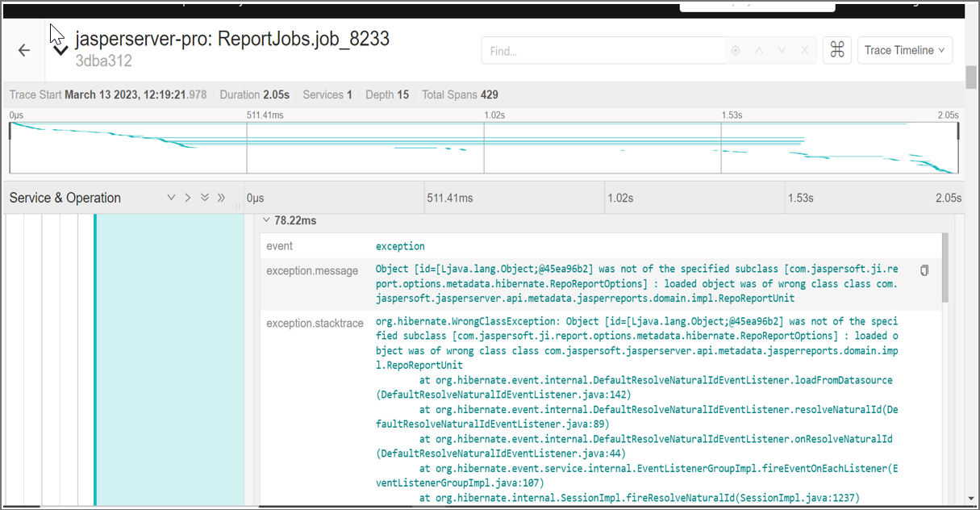Copy the exception.message value
Image resolution: width=980 pixels, height=510 pixels.
(x=924, y=270)
